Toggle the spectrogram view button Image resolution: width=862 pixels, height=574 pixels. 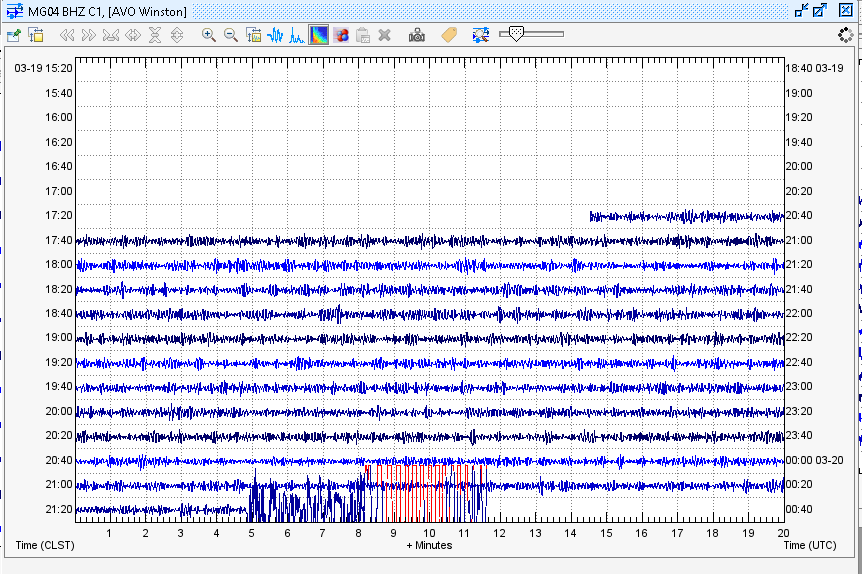coord(319,36)
